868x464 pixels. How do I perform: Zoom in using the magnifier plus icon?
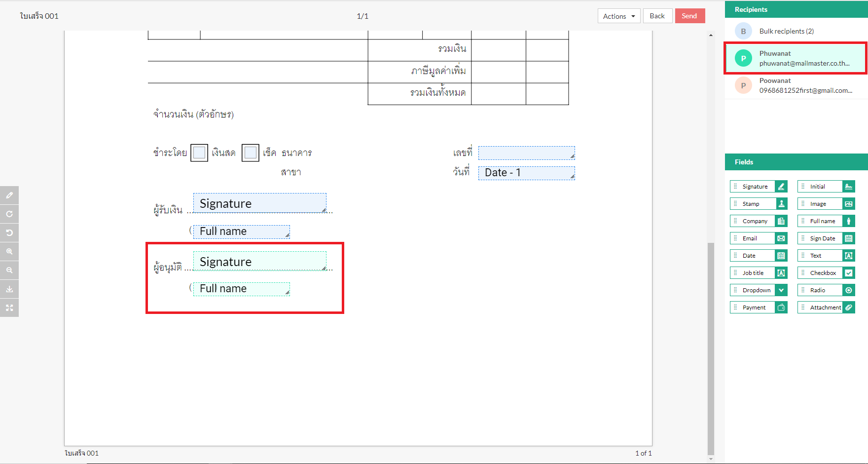coord(9,252)
